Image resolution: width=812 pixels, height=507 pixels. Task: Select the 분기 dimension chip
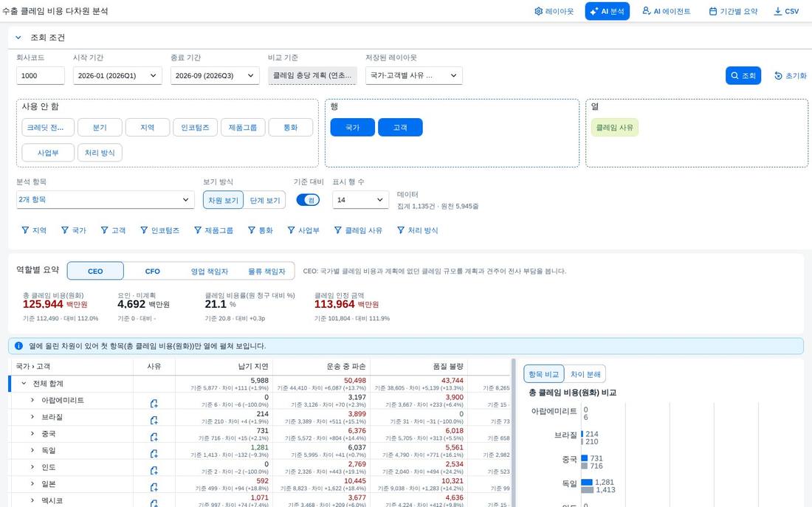tap(100, 128)
